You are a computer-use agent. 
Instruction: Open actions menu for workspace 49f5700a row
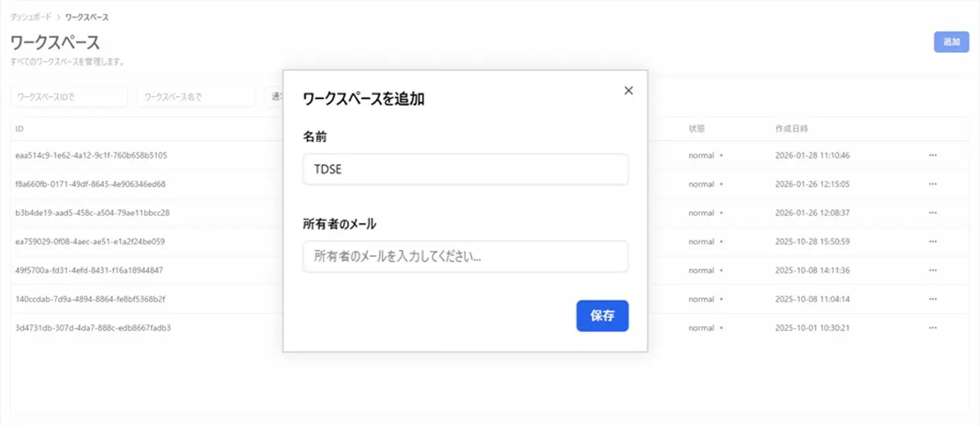coord(933,270)
